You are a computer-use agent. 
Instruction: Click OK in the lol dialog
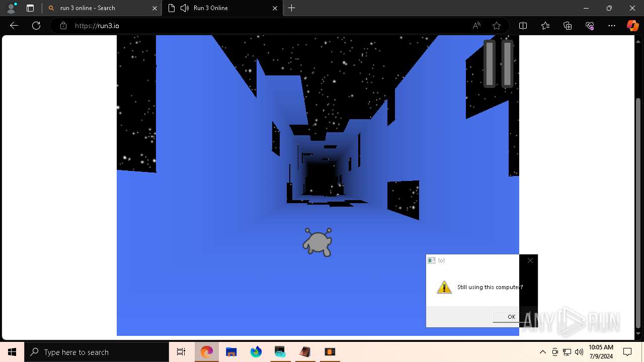(511, 317)
